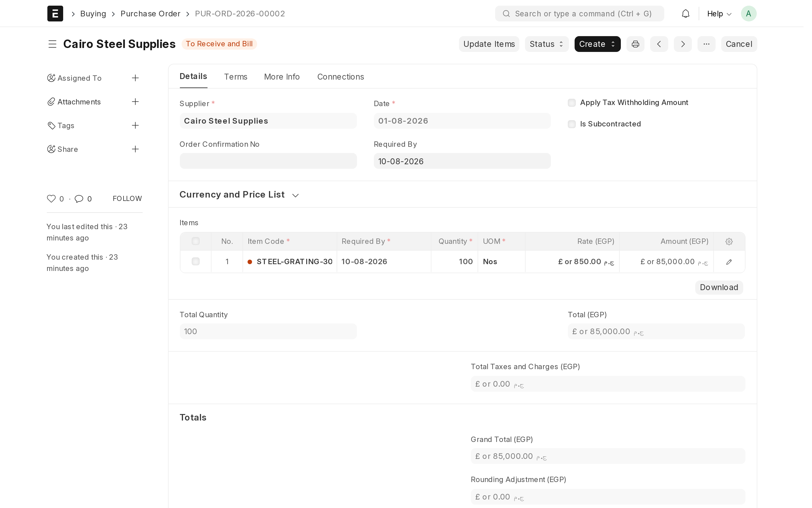The image size is (812, 508).
Task: Open the ERPNext home logo
Action: point(55,14)
